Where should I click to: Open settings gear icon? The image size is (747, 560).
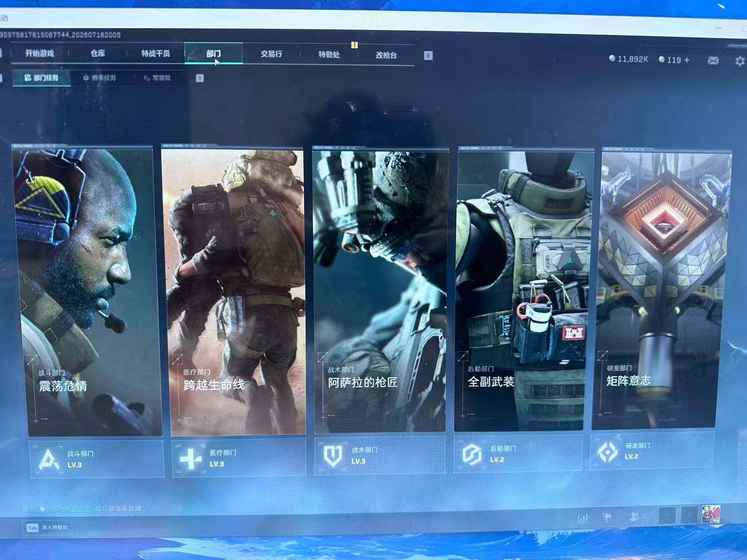740,61
